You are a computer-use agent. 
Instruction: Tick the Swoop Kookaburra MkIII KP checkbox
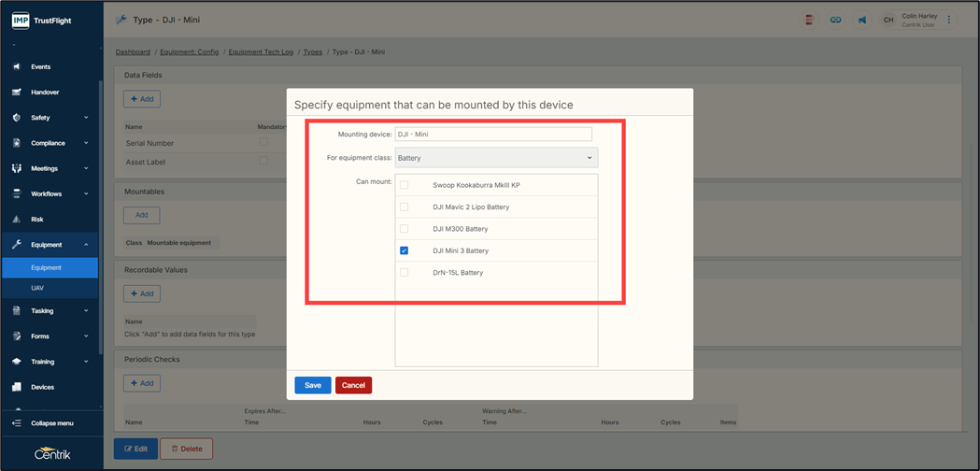pos(404,185)
